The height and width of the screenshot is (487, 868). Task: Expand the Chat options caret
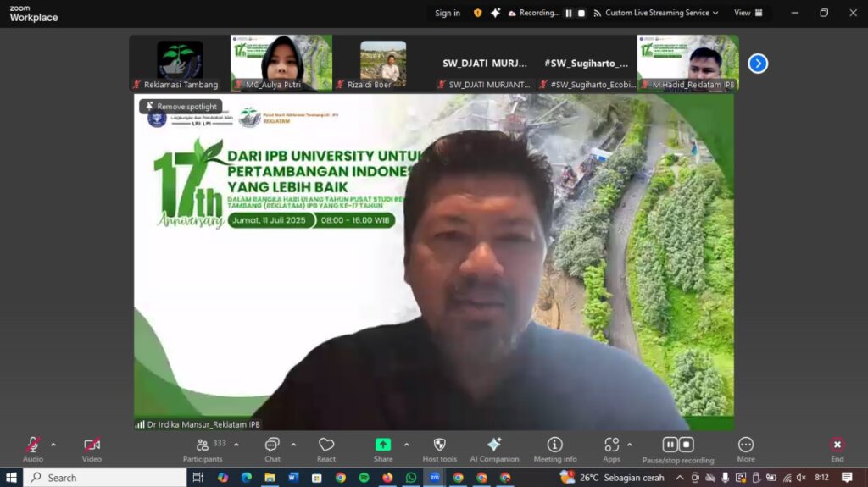click(293, 445)
